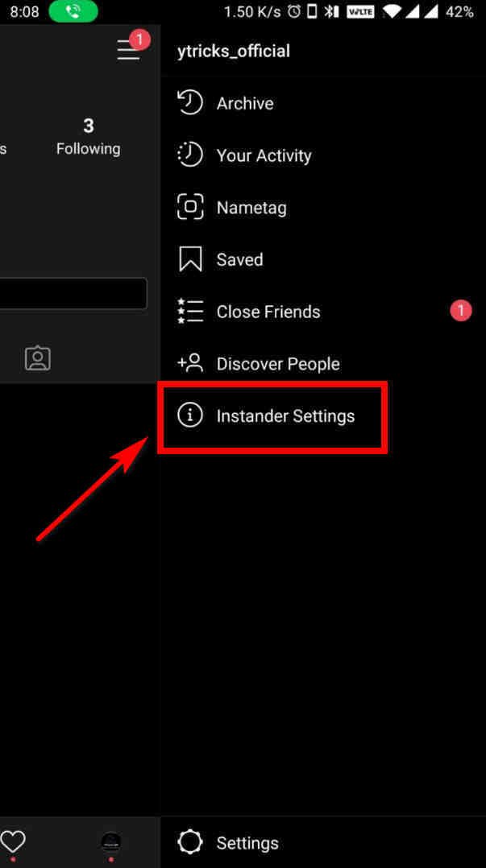Tap the hamburger menu icon
This screenshot has width=486, height=868.
point(129,50)
